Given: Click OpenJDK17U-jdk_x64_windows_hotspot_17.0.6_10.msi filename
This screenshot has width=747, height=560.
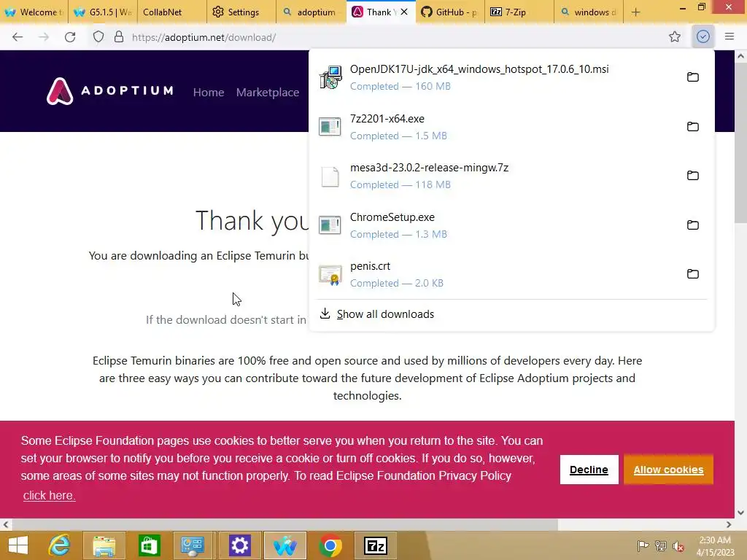Looking at the screenshot, I should (x=479, y=69).
